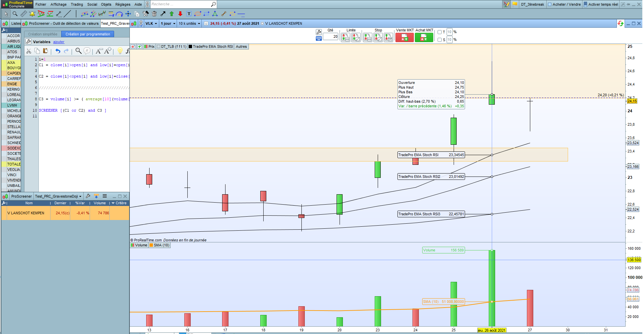Image resolution: width=644 pixels, height=334 pixels.
Task: Select the Fibonacci arc tool
Action: pos(119,14)
